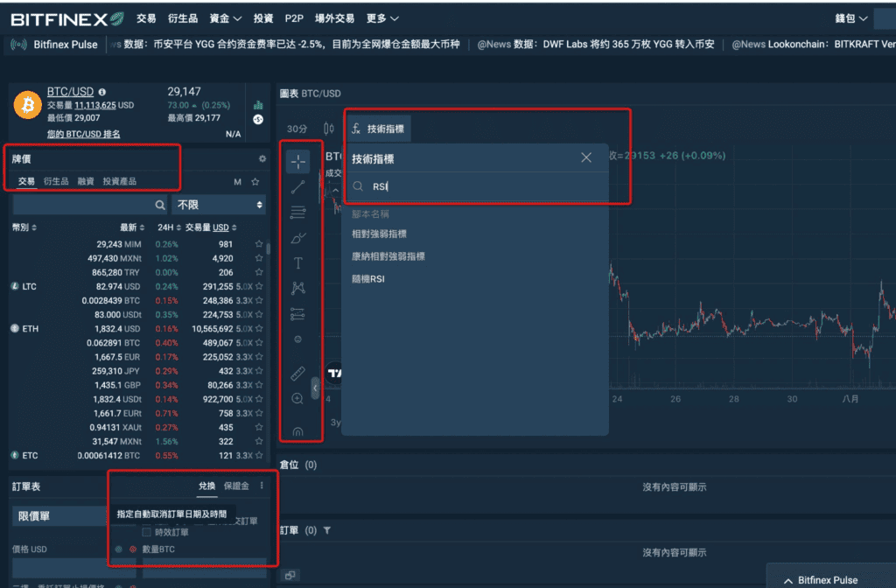Click the info icon beside BTC/USD

click(x=102, y=92)
